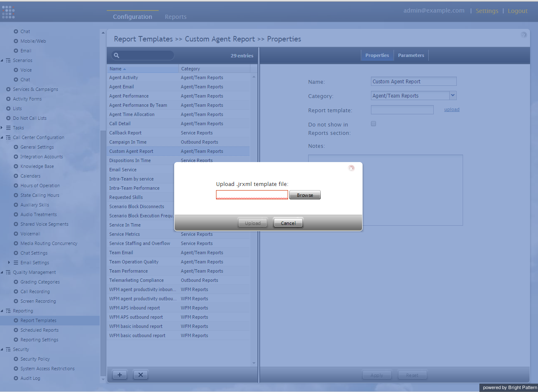Delete selected template with X button
This screenshot has width=538, height=392.
click(x=141, y=375)
